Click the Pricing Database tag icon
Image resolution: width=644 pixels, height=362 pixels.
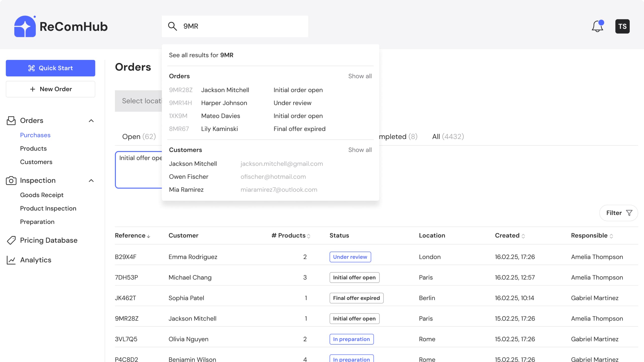click(x=11, y=240)
